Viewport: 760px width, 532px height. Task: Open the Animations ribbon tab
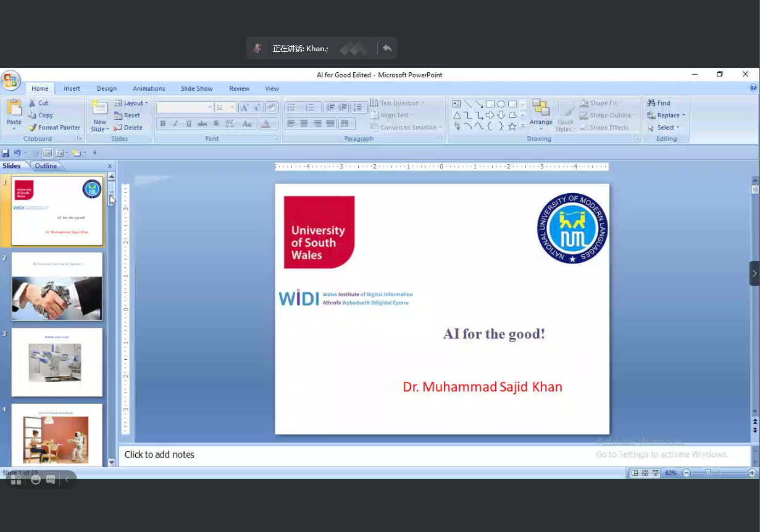coord(149,88)
